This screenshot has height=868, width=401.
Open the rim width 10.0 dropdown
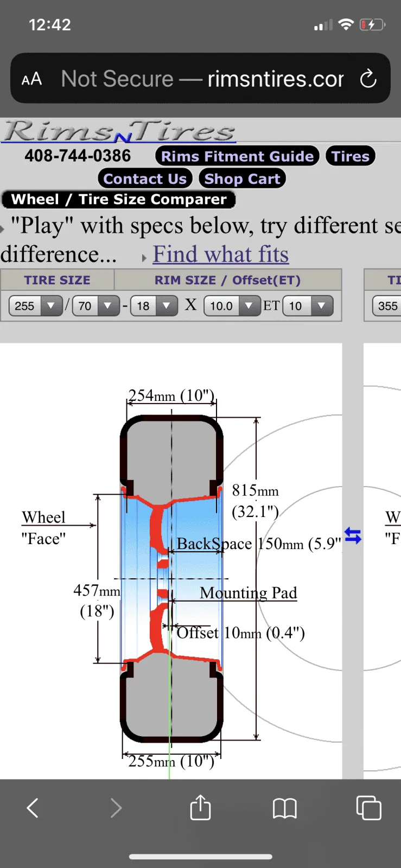click(232, 306)
